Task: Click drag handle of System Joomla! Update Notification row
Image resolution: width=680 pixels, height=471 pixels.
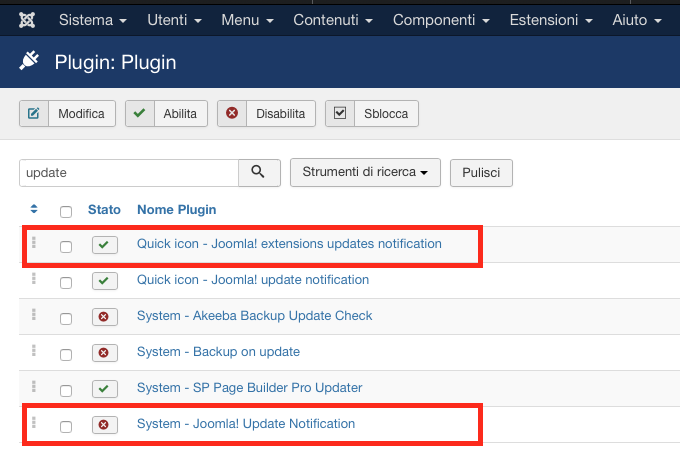Action: (x=34, y=422)
